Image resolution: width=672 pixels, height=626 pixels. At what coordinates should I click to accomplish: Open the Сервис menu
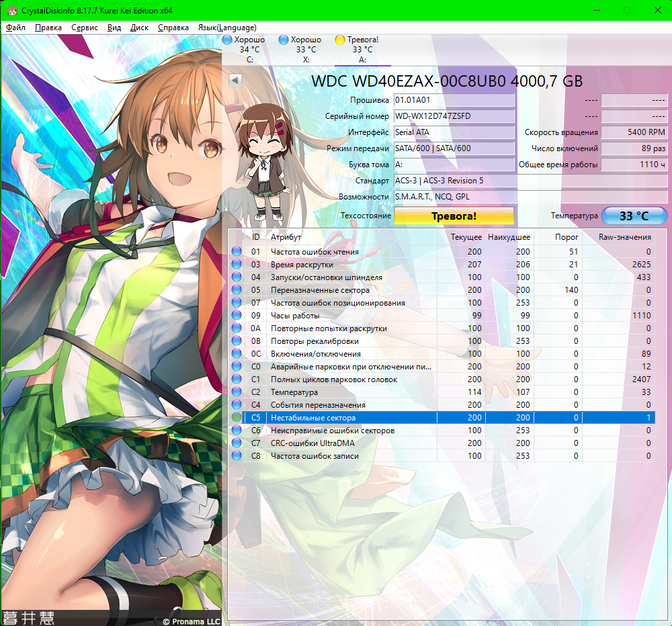[x=85, y=28]
